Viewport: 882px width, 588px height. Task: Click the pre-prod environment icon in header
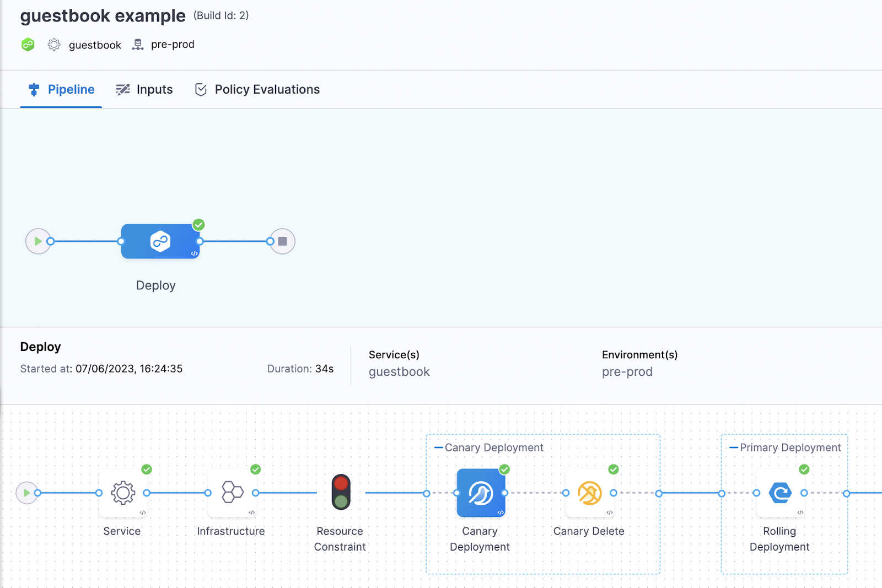(138, 45)
